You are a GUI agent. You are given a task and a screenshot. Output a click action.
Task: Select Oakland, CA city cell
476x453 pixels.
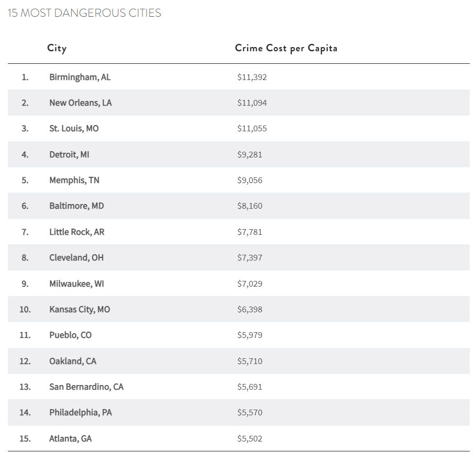point(73,361)
